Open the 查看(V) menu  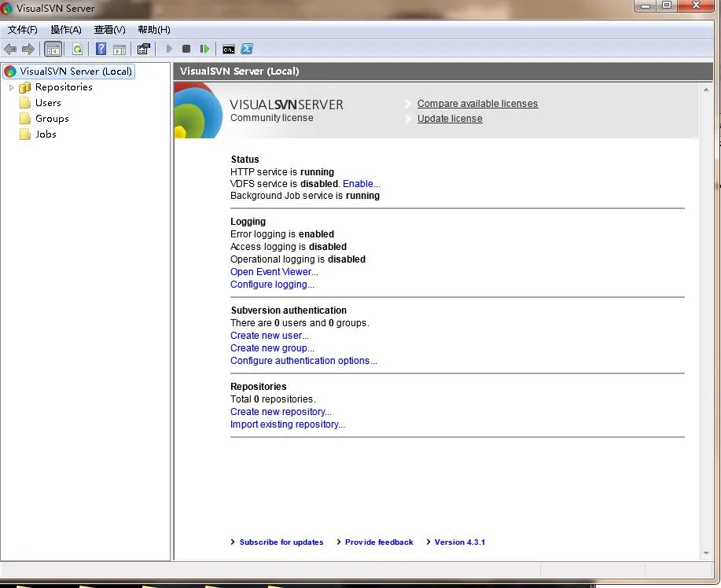[109, 30]
